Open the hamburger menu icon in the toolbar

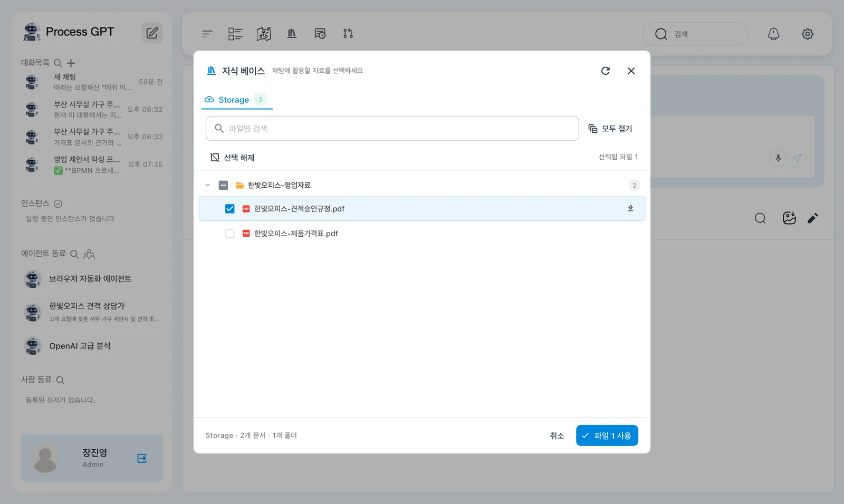(x=207, y=34)
